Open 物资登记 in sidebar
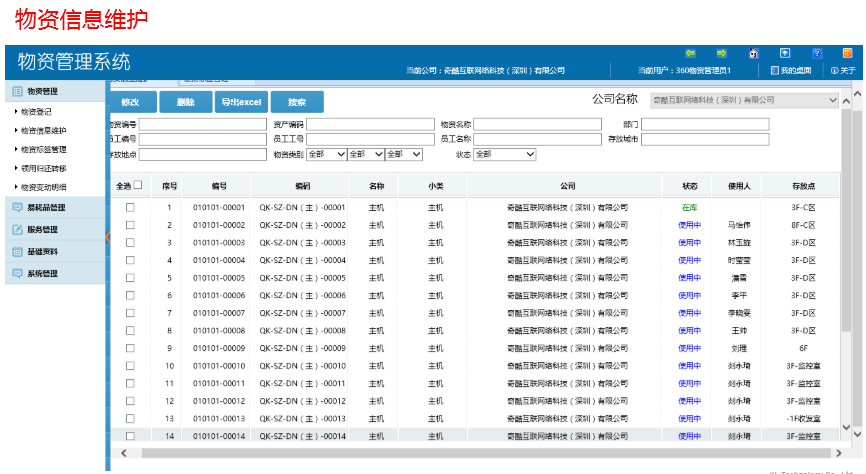 tap(36, 112)
